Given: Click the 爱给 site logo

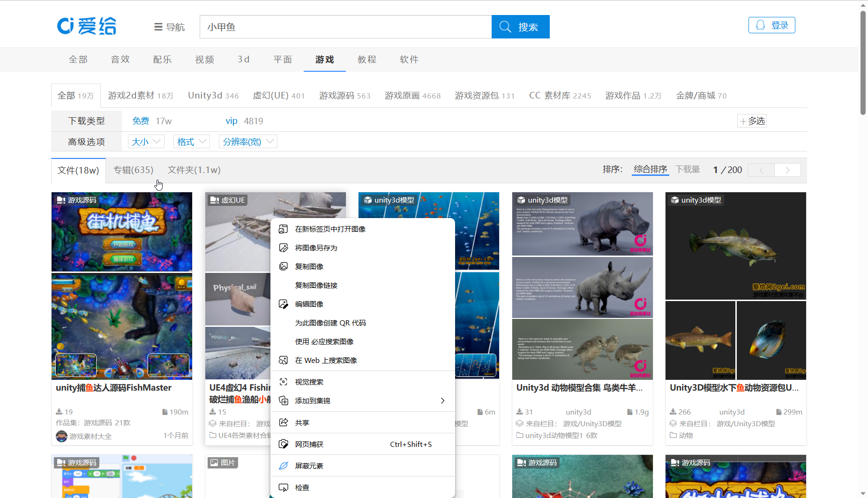Looking at the screenshot, I should [x=87, y=26].
